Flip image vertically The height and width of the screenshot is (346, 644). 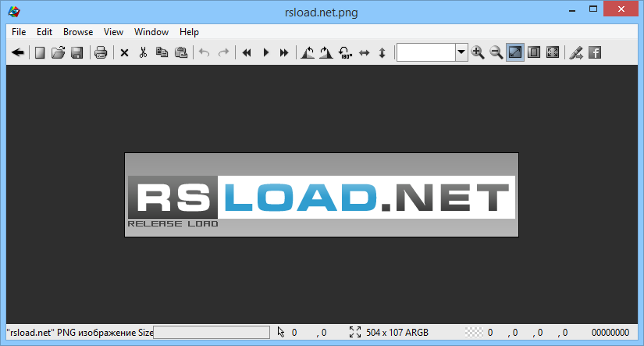pos(382,52)
